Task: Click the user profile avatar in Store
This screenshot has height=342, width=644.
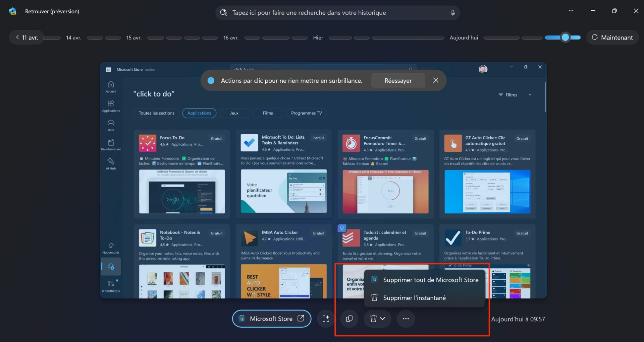Action: 483,69
